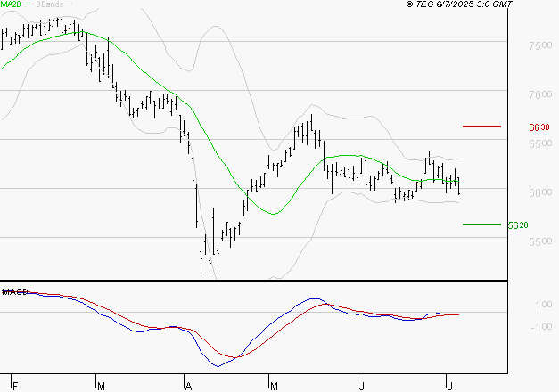Image resolution: width=559 pixels, height=392 pixels.
Task: Click the BBands legend label
Action: [50, 4]
